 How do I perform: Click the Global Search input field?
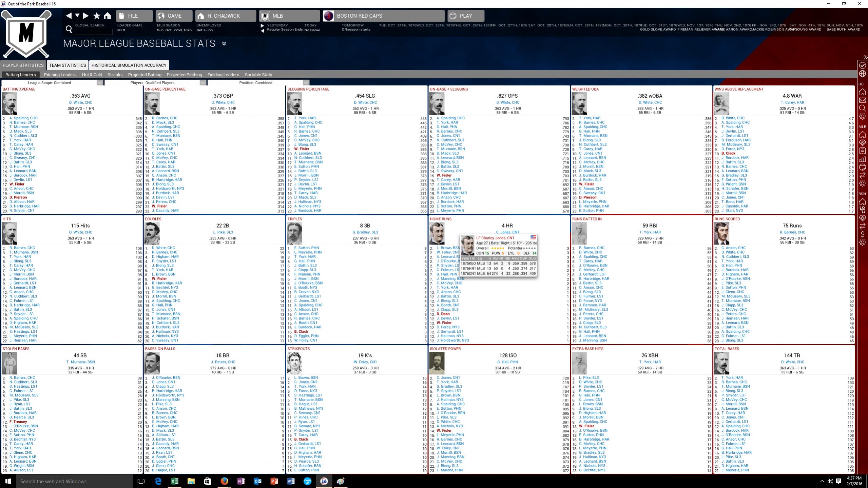93,31
